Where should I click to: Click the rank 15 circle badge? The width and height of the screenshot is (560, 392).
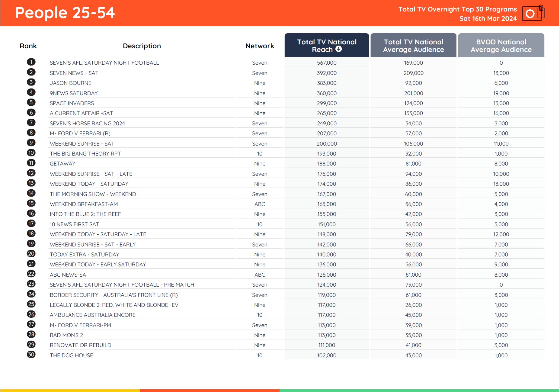click(31, 203)
